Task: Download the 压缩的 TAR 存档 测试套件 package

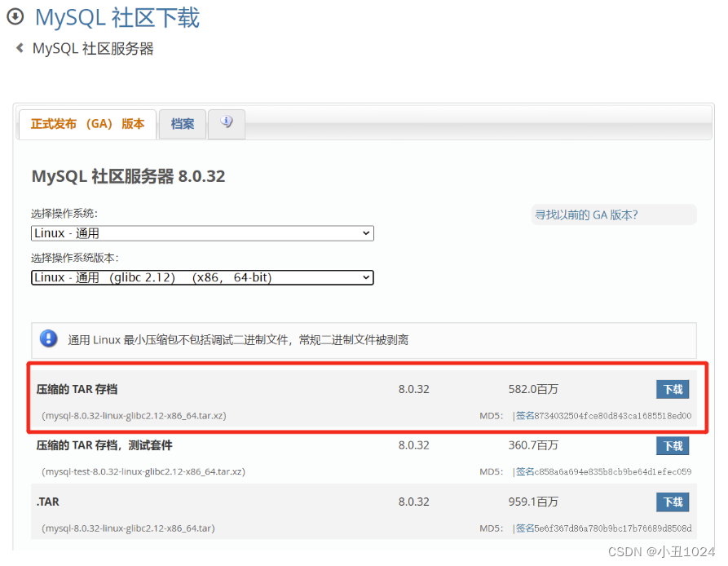Action: click(672, 445)
